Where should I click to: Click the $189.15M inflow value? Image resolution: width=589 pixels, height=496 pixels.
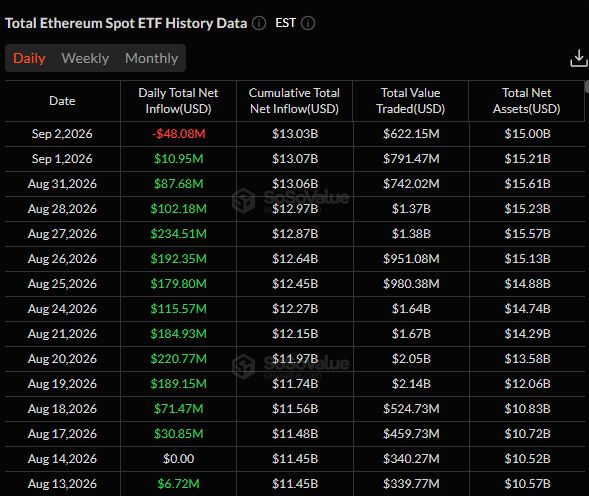pos(178,384)
